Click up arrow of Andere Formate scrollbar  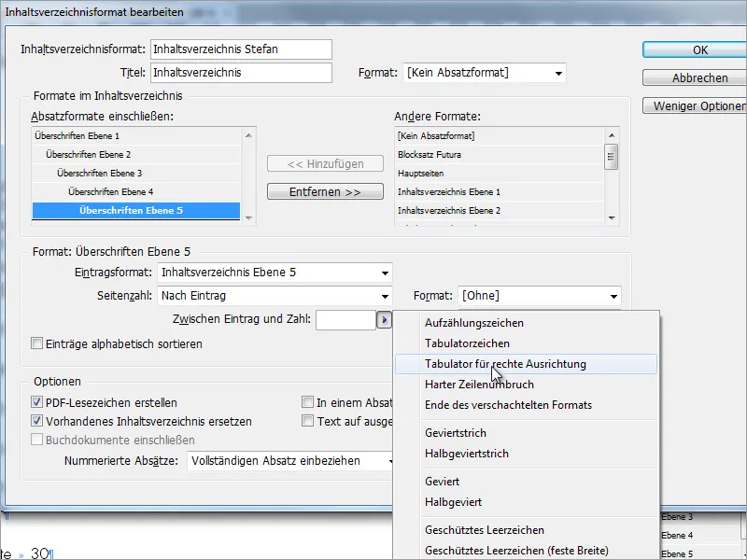(x=612, y=135)
